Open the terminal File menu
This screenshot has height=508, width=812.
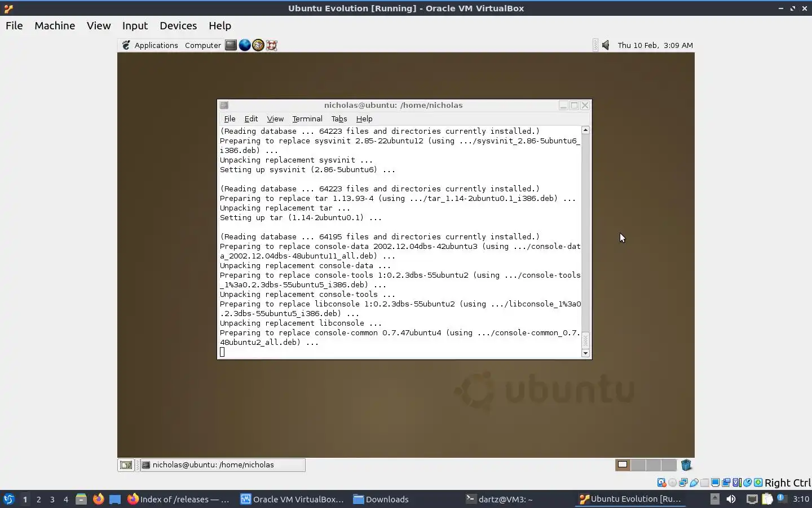230,119
